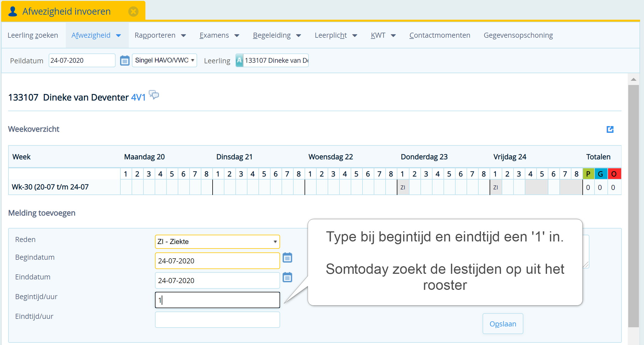Image resolution: width=644 pixels, height=345 pixels.
Task: Open Weekoverzicht in new window icon
Action: 610,129
